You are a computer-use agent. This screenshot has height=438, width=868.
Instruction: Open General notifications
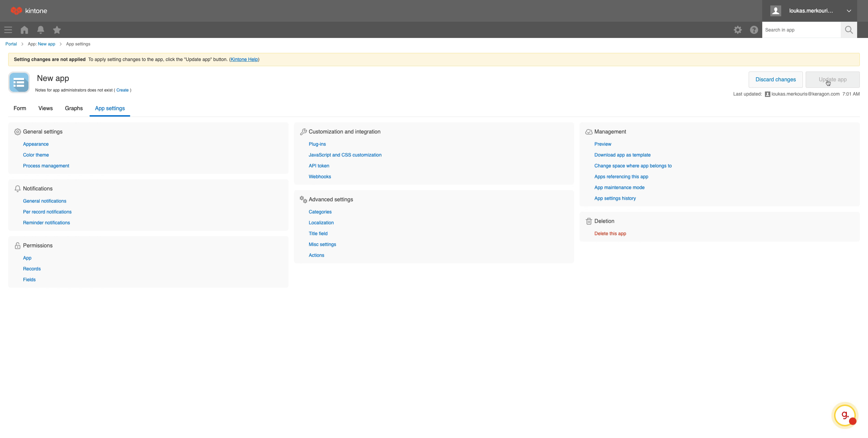click(x=45, y=201)
